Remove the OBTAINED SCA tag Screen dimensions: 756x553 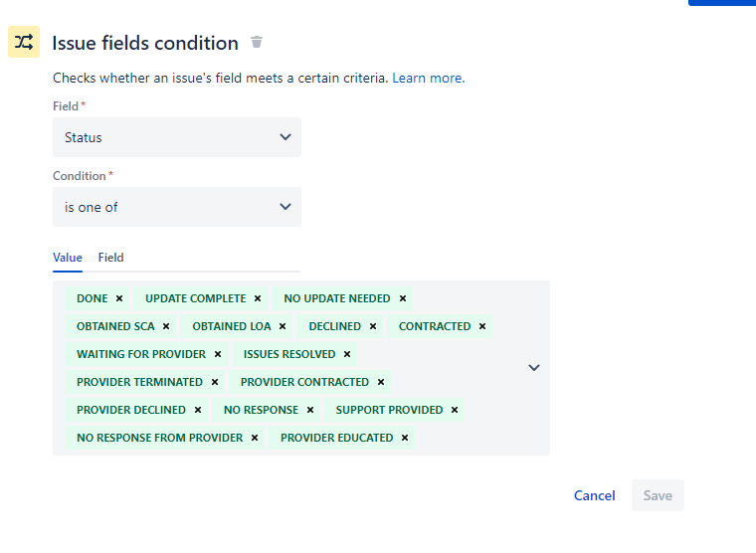coord(166,326)
